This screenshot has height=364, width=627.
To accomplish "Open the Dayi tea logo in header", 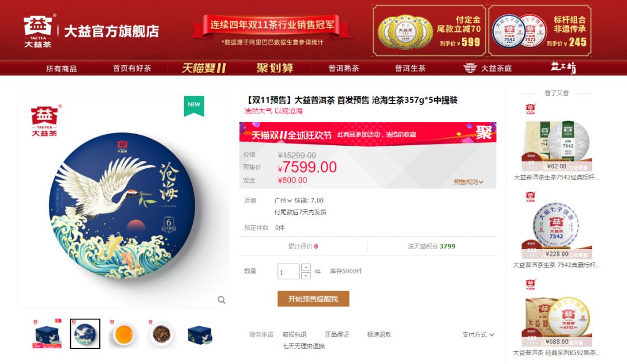I will pyautogui.click(x=38, y=31).
